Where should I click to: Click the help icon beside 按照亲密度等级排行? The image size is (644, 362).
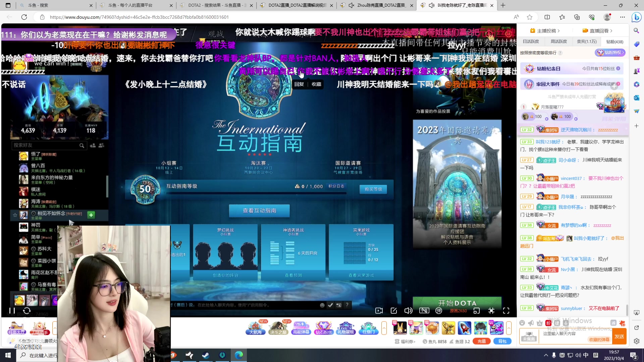(x=560, y=53)
